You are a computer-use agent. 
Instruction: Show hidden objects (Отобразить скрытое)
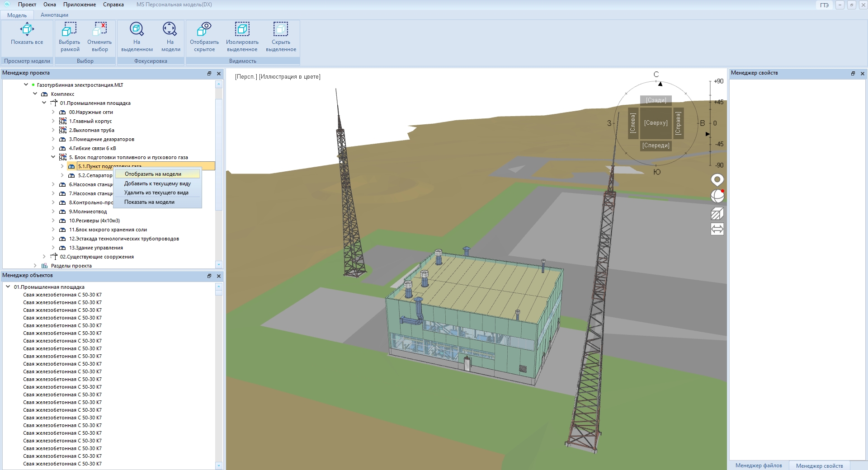[x=204, y=30]
